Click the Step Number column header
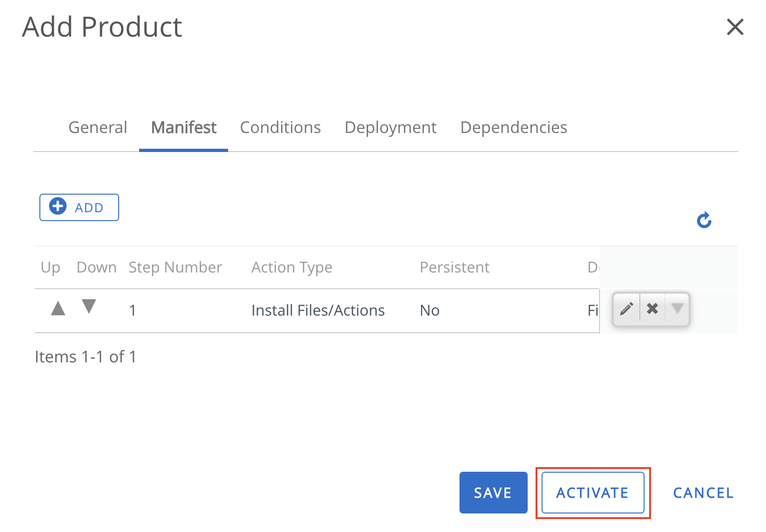Viewport: 766px width, 532px height. [175, 267]
